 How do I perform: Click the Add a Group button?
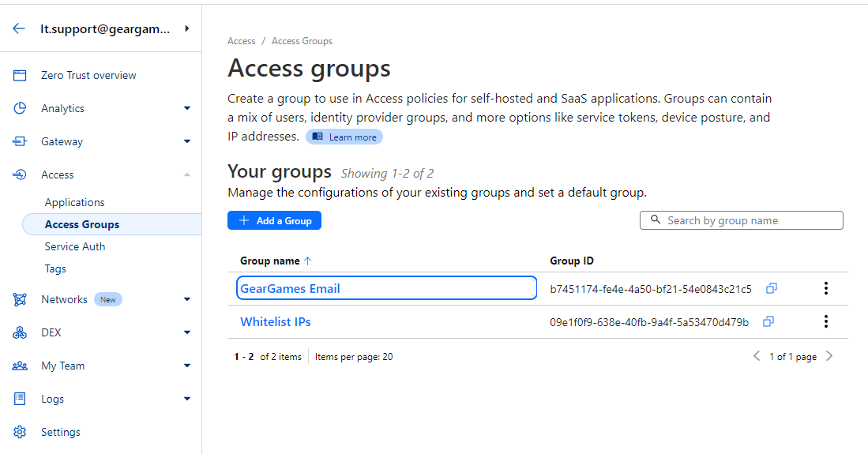(274, 221)
